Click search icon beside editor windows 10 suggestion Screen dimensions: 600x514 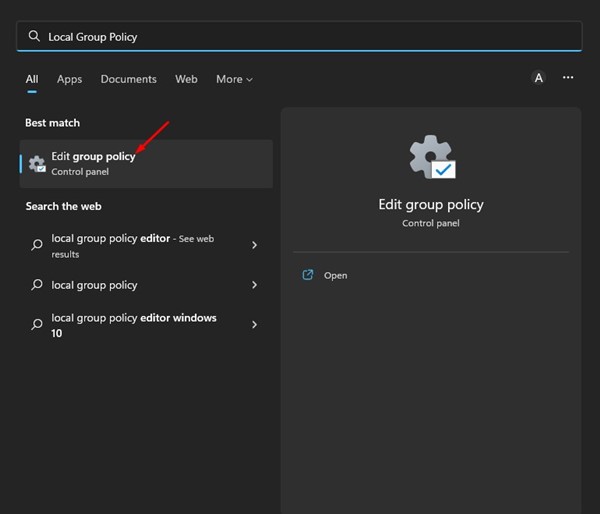coord(37,324)
